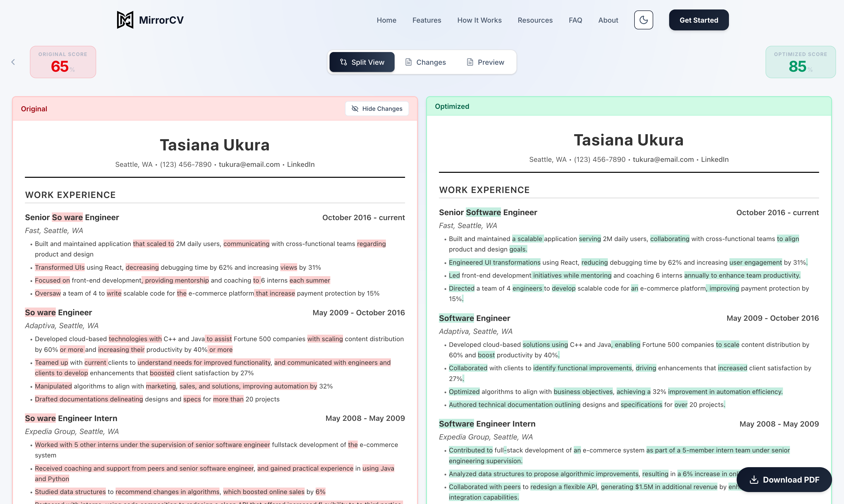
Task: Toggle dark mode with the moon icon
Action: pyautogui.click(x=643, y=20)
